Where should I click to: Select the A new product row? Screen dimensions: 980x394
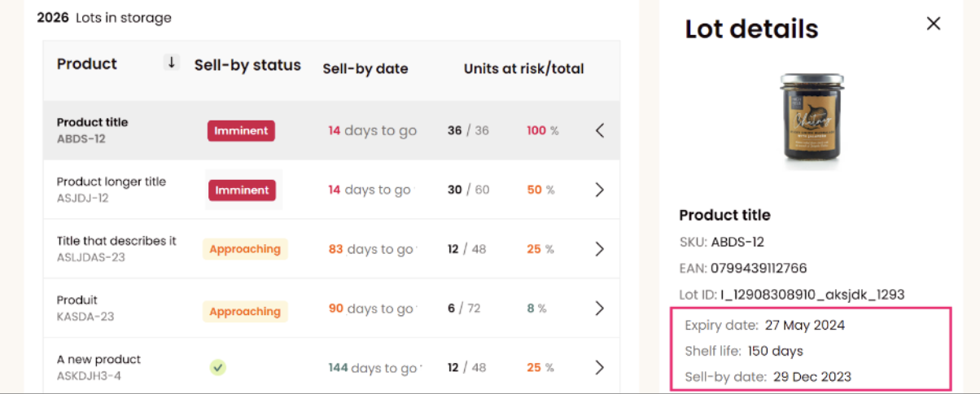332,368
